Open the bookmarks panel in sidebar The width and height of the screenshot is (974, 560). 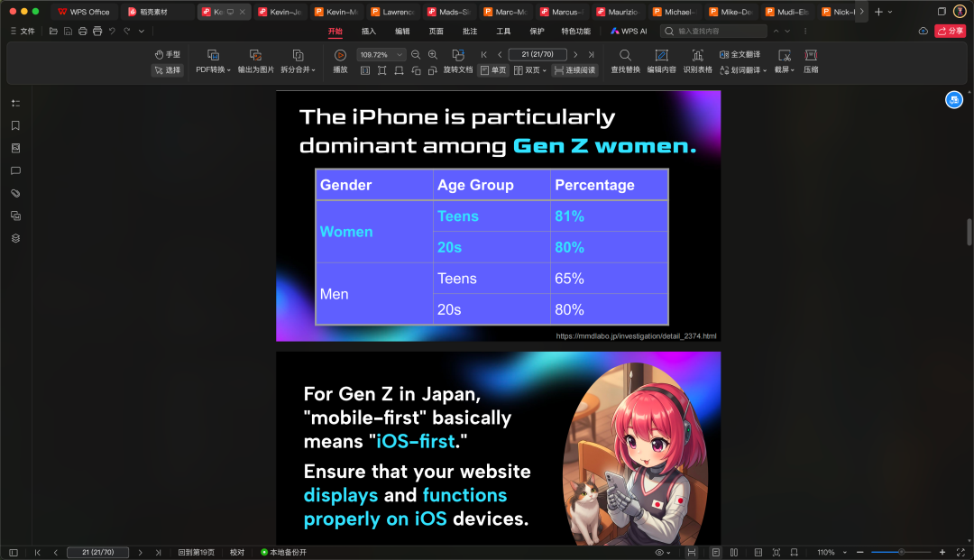click(x=15, y=125)
